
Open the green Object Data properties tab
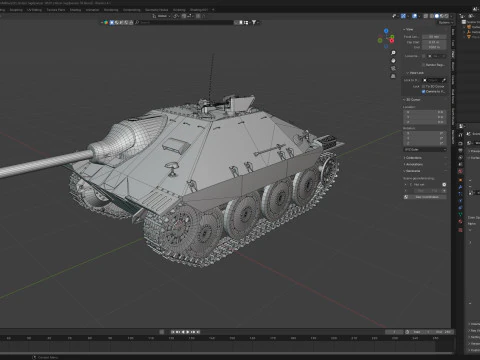click(460, 214)
